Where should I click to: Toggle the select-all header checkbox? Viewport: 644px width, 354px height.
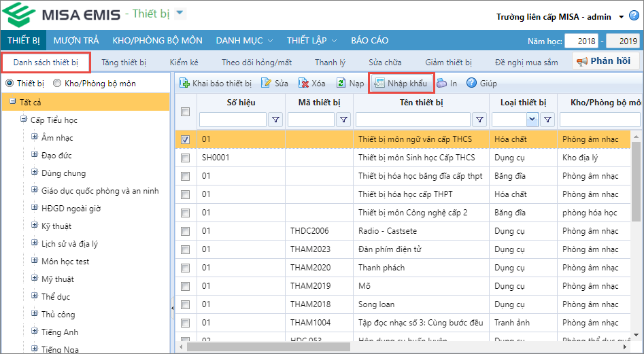pyautogui.click(x=186, y=112)
